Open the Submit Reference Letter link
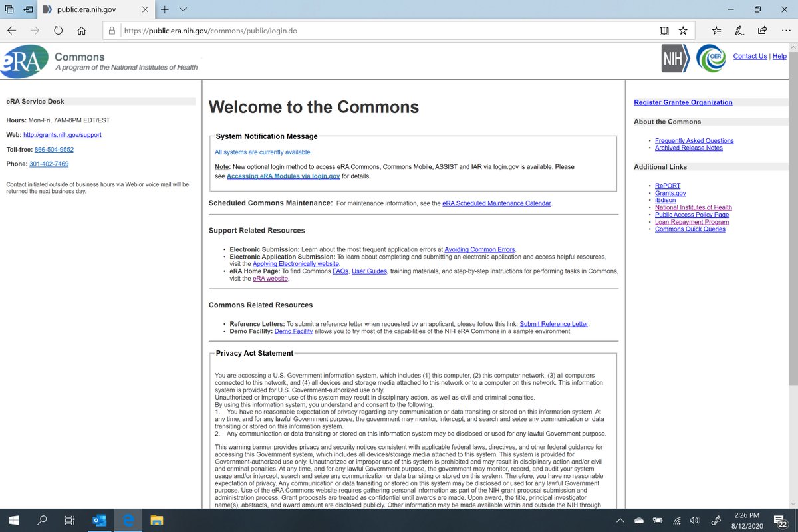Image resolution: width=798 pixels, height=532 pixels. [554, 324]
